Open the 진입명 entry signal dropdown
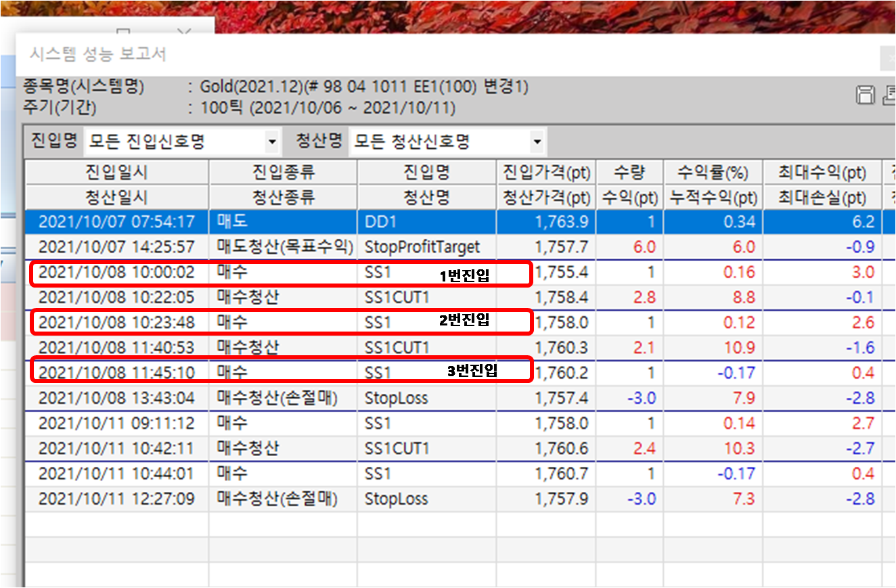896x588 pixels. pyautogui.click(x=272, y=142)
